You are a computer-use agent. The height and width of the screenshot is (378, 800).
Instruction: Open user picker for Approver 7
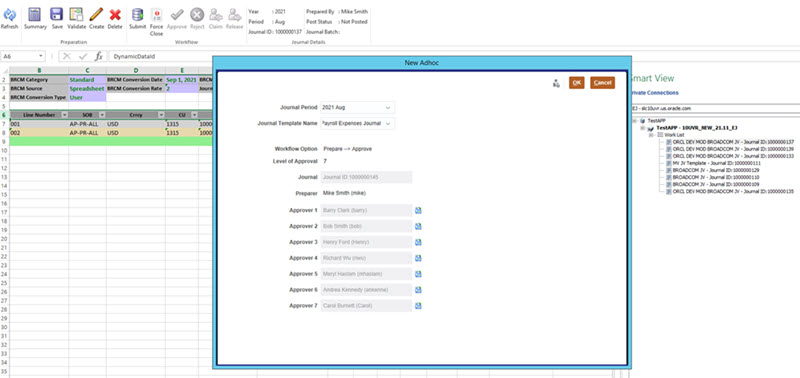418,306
